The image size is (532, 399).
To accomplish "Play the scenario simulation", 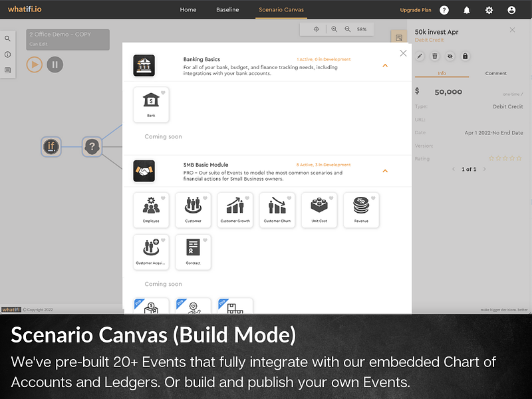I will point(35,65).
